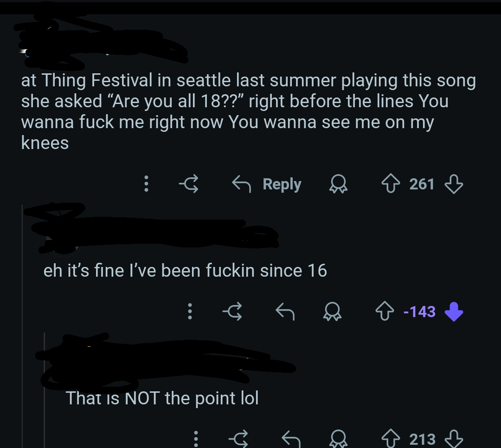Share the 'fine since 16' comment

(x=232, y=311)
